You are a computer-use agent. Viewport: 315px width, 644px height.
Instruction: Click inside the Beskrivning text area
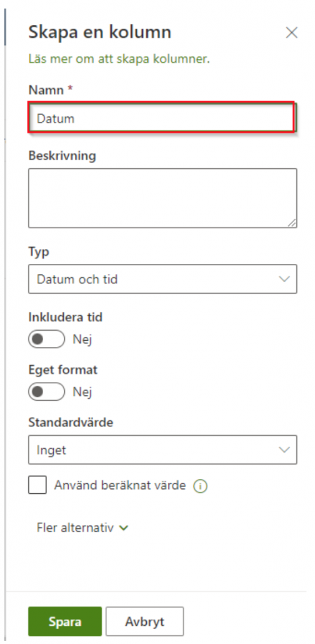[x=162, y=198]
